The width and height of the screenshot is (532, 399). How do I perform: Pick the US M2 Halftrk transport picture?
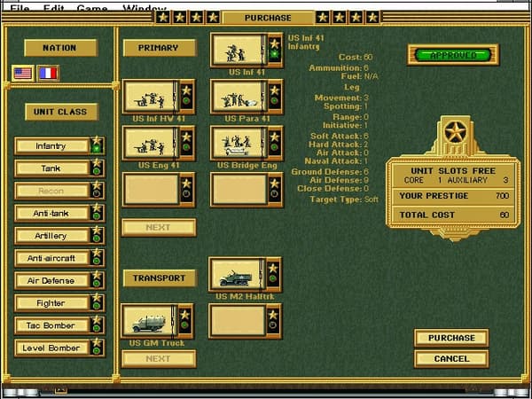click(x=237, y=275)
